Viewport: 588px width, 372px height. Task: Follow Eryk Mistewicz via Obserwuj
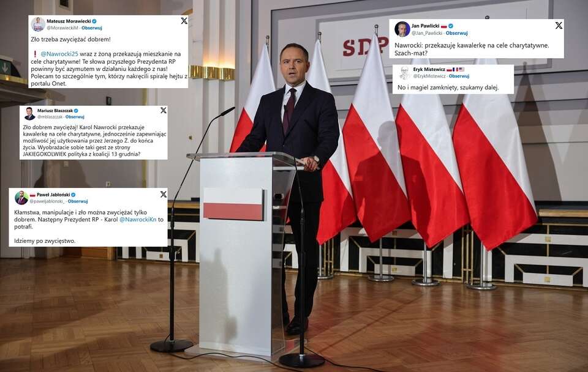point(459,76)
